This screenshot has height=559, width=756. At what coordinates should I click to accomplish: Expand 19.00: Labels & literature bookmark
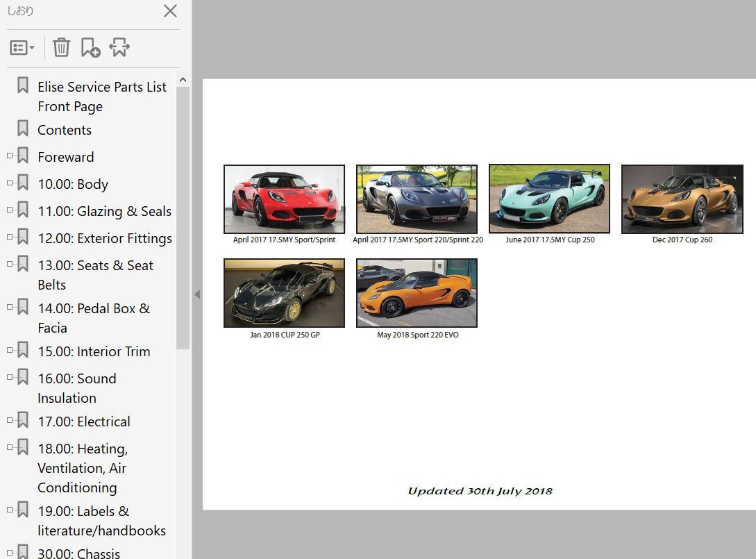pos(10,509)
